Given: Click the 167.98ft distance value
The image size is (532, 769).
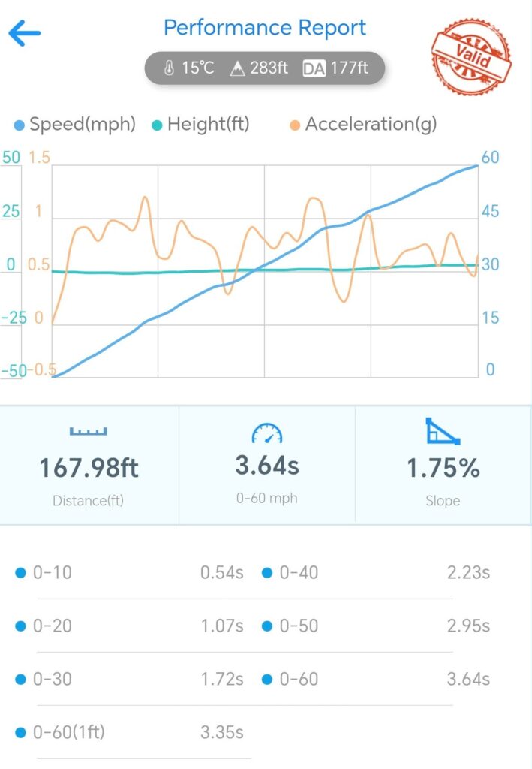Looking at the screenshot, I should pyautogui.click(x=89, y=469).
